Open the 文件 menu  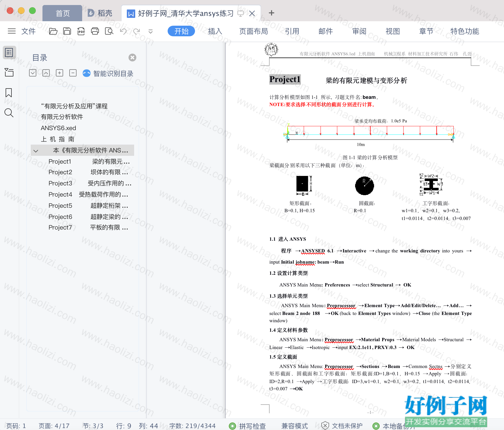coord(28,31)
